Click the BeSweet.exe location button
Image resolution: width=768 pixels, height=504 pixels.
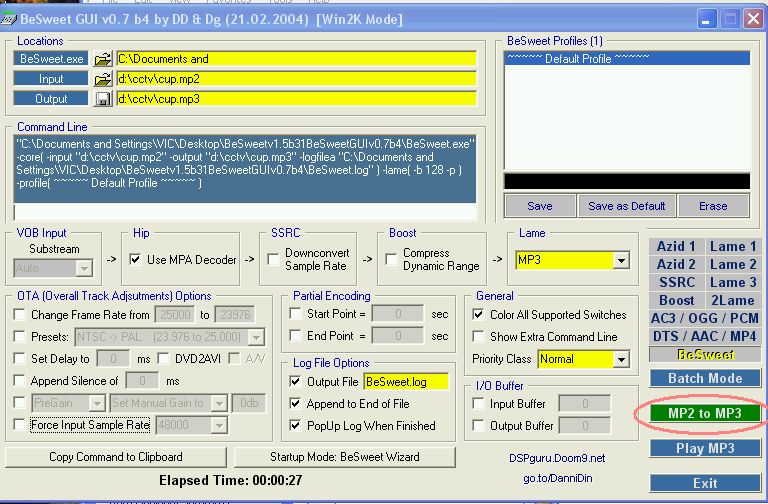pyautogui.click(x=51, y=59)
